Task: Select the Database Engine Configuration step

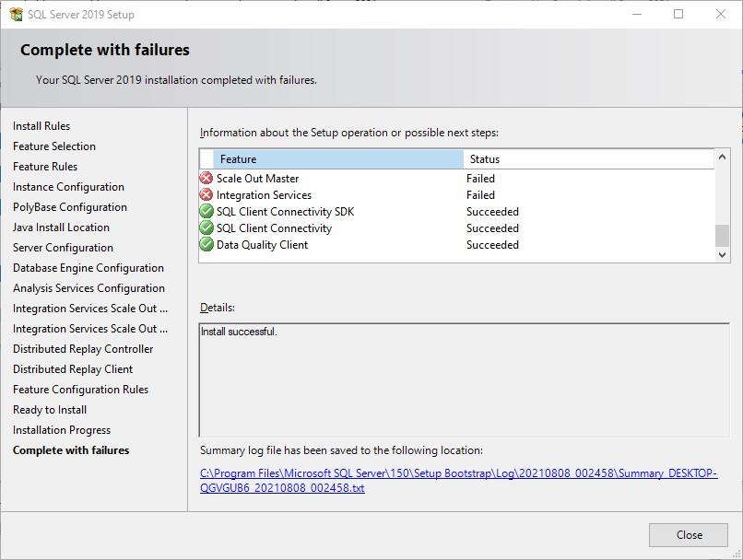Action: [x=88, y=268]
